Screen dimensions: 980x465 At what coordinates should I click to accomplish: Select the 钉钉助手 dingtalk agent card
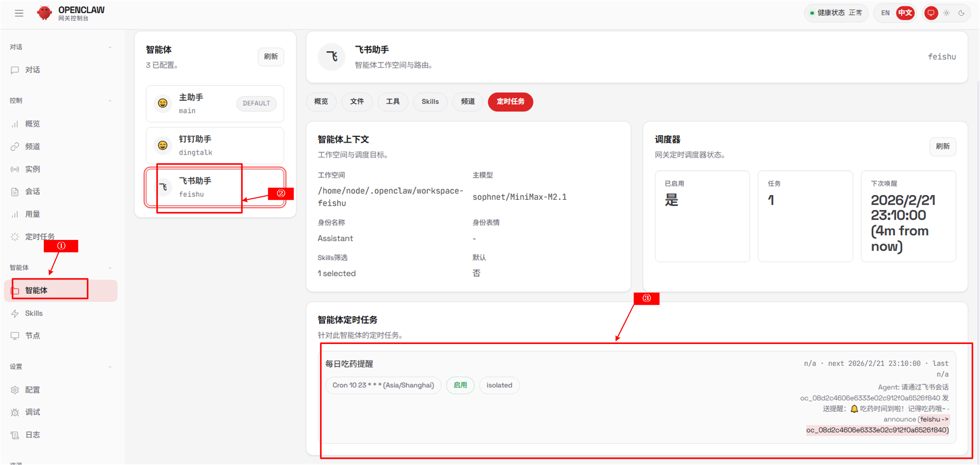point(215,145)
